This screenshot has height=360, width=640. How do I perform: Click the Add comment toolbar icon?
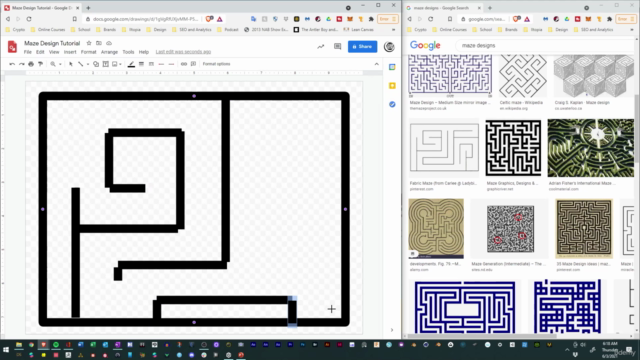pyautogui.click(x=193, y=64)
